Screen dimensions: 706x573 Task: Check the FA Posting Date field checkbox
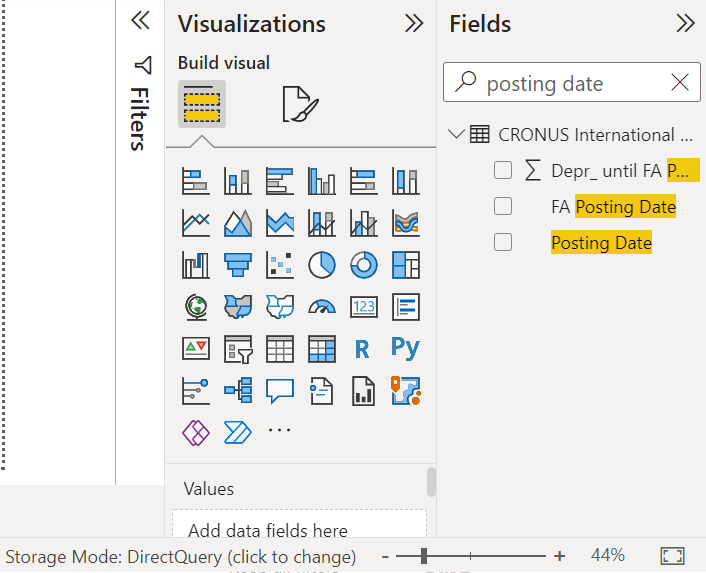point(503,207)
